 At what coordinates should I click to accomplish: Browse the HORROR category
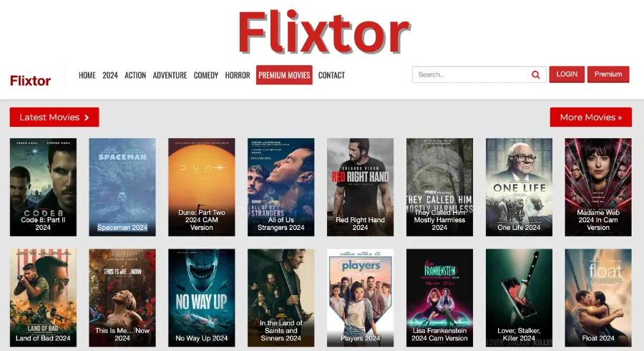(x=238, y=75)
